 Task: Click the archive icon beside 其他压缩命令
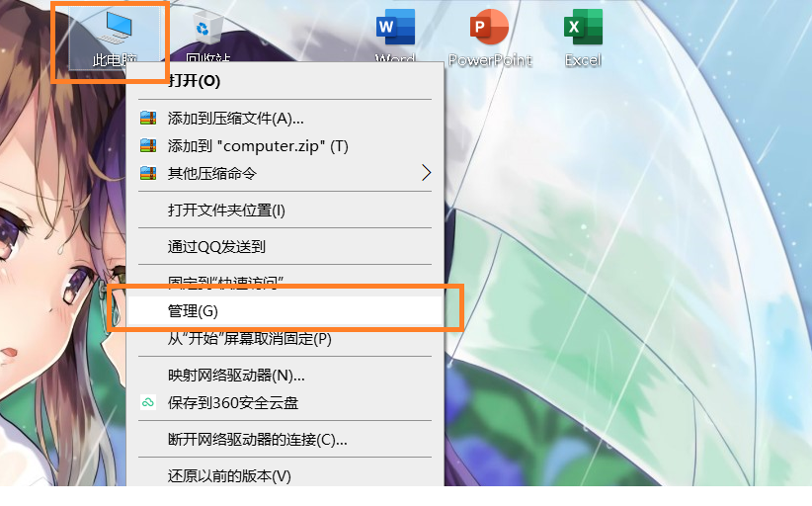[x=148, y=173]
